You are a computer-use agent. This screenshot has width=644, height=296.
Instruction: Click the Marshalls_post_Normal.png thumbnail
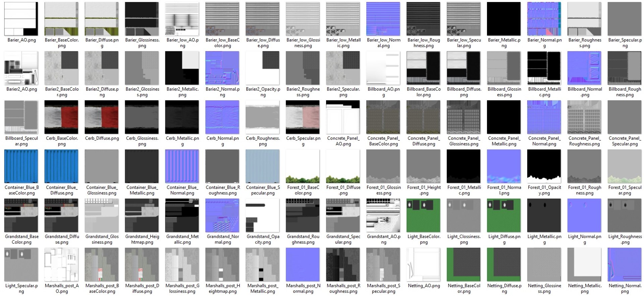[303, 264]
